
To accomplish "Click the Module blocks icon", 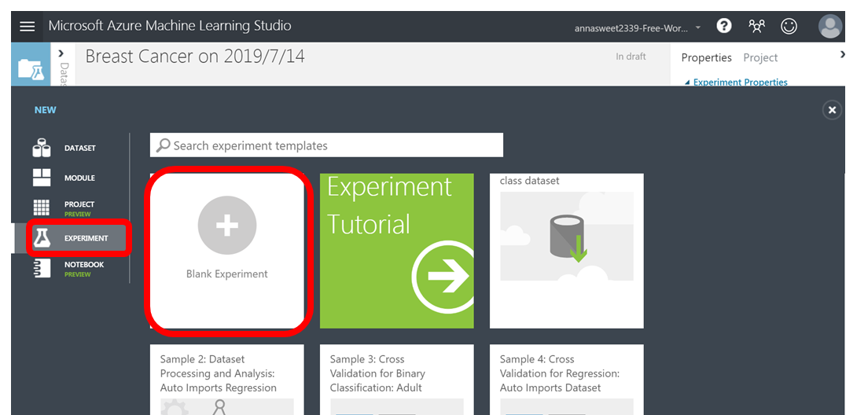I will [42, 178].
